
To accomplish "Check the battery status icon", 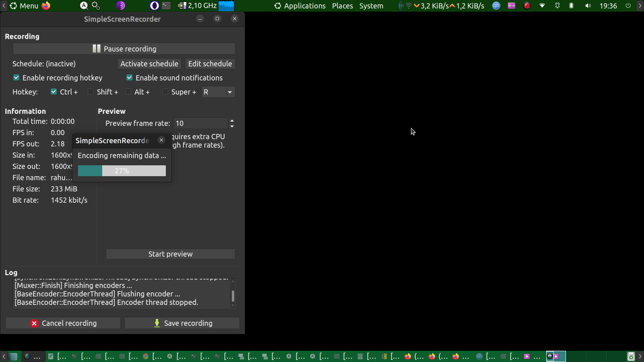I will pos(571,6).
